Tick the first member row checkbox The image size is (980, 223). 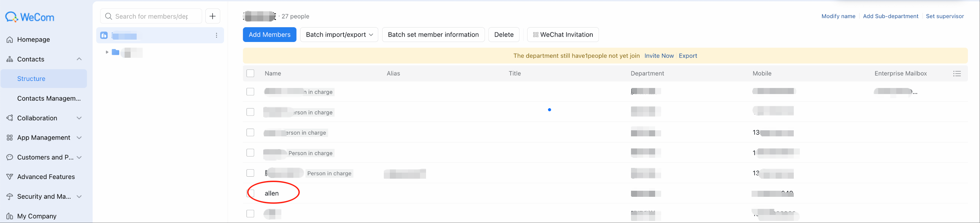pos(250,92)
